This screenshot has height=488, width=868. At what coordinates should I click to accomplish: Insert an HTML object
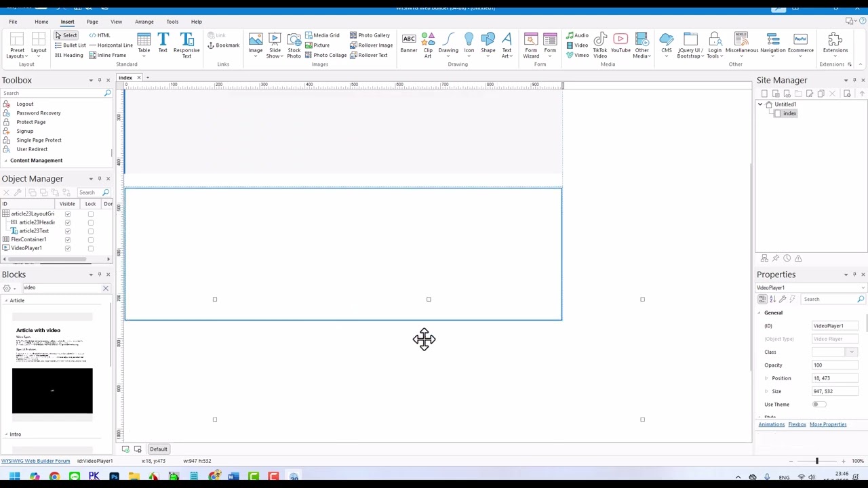pos(99,35)
